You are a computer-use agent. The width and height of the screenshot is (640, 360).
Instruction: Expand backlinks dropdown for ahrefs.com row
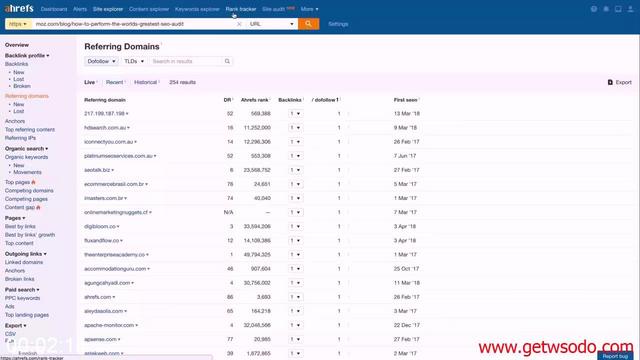pyautogui.click(x=296, y=297)
